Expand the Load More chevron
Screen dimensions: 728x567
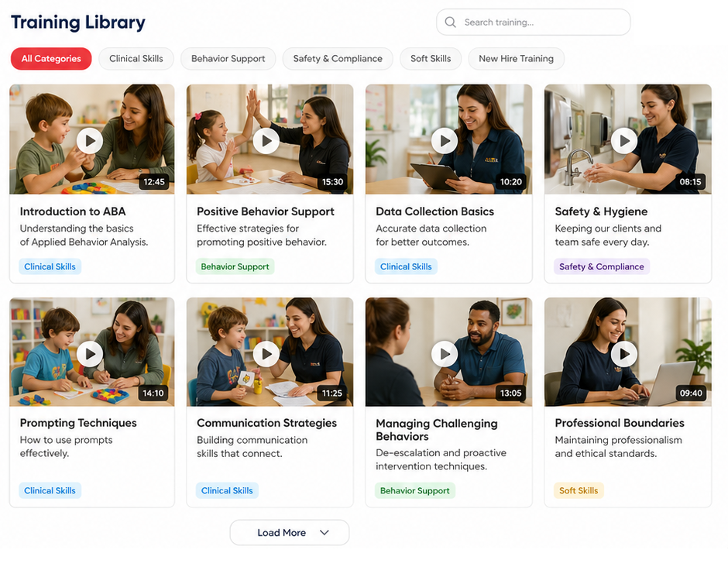point(325,533)
